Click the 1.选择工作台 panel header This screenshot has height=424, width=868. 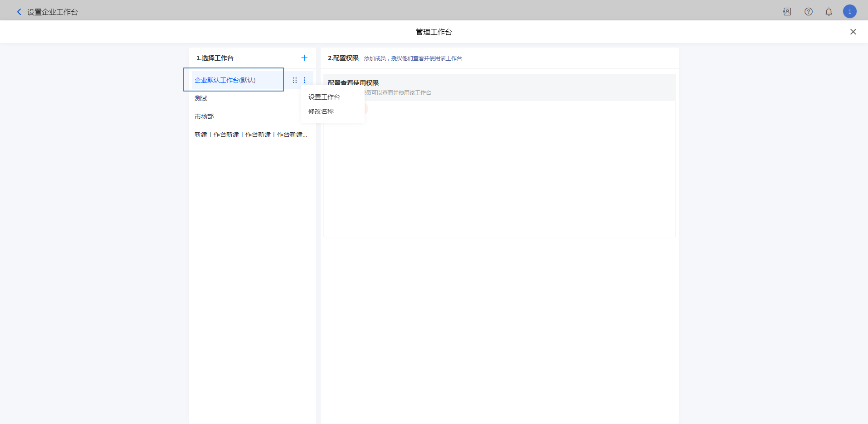(215, 58)
